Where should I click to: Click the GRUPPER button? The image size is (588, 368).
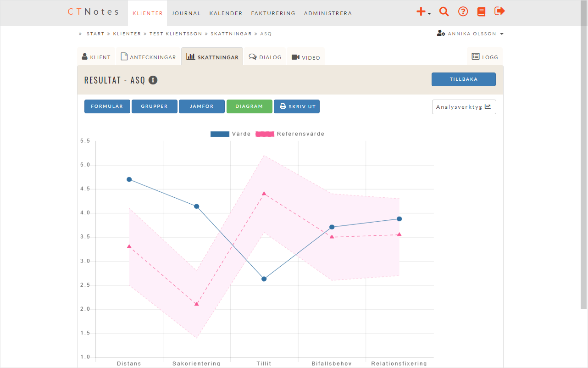(x=155, y=106)
